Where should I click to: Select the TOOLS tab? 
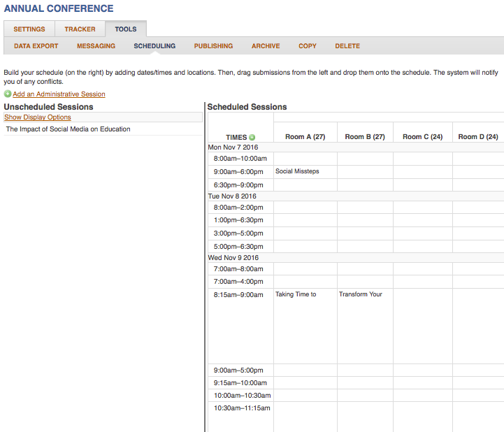click(126, 29)
